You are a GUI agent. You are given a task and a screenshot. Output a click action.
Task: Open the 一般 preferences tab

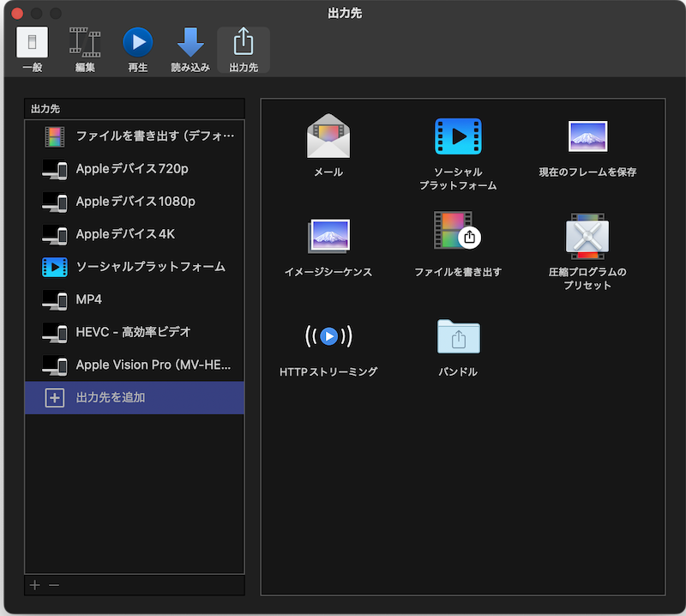point(32,50)
